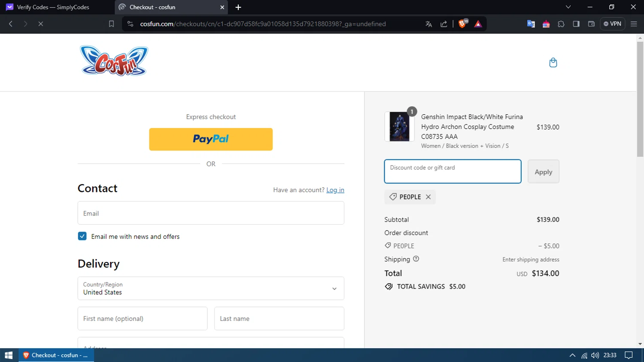Expand the Country/Region dropdown
Screen dimensions: 644x362
tap(211, 288)
